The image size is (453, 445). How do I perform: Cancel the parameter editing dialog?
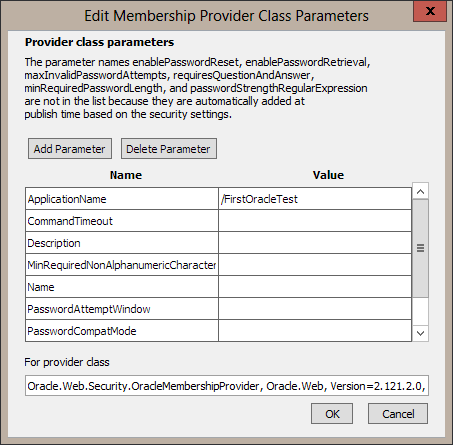398,414
